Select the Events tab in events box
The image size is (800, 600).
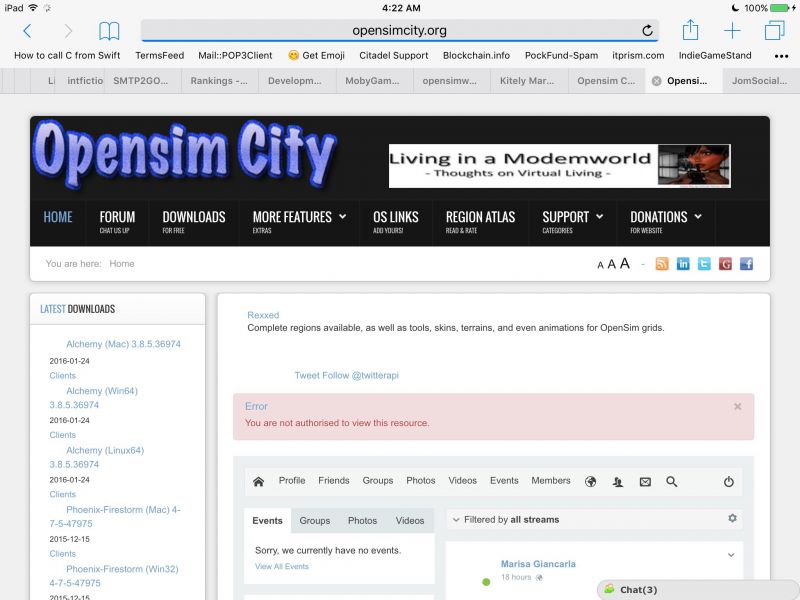tap(267, 520)
